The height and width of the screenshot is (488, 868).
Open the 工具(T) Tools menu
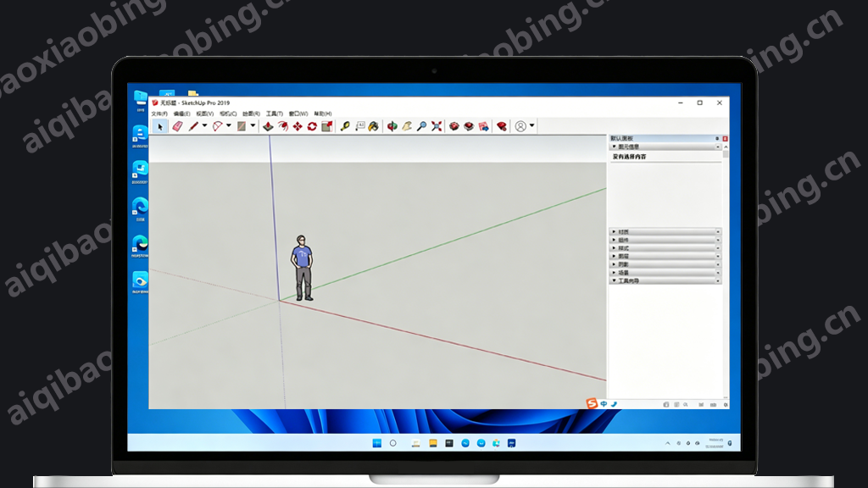coord(275,114)
